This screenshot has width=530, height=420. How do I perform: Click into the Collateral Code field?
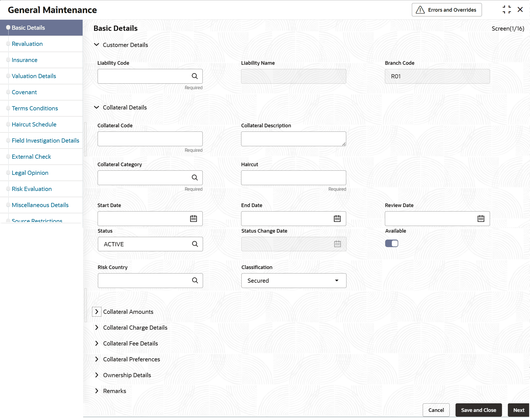click(150, 139)
